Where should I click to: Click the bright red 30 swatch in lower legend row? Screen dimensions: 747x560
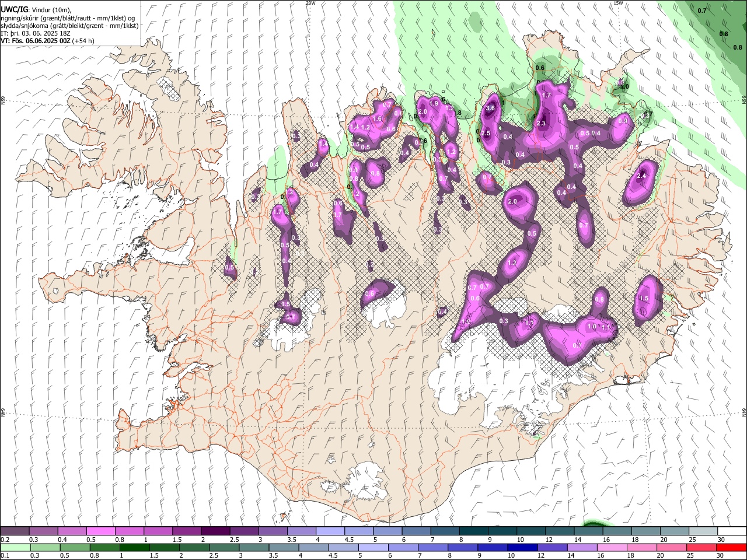[x=732, y=548]
